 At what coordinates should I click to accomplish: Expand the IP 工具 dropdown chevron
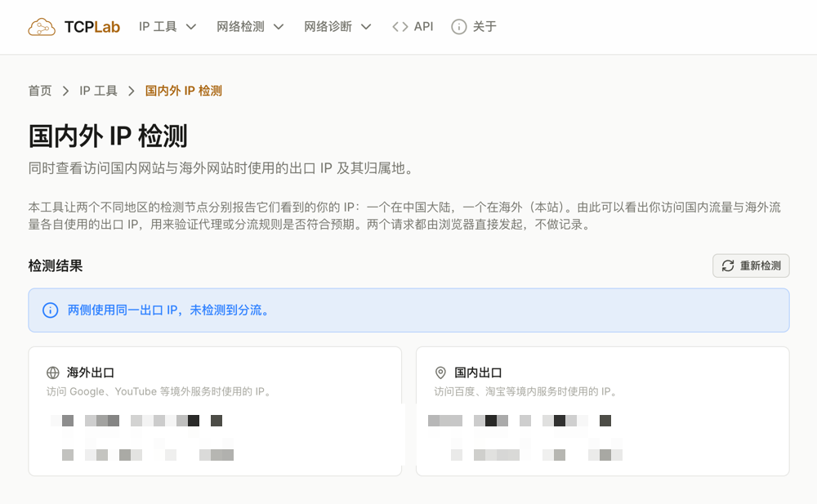[191, 27]
